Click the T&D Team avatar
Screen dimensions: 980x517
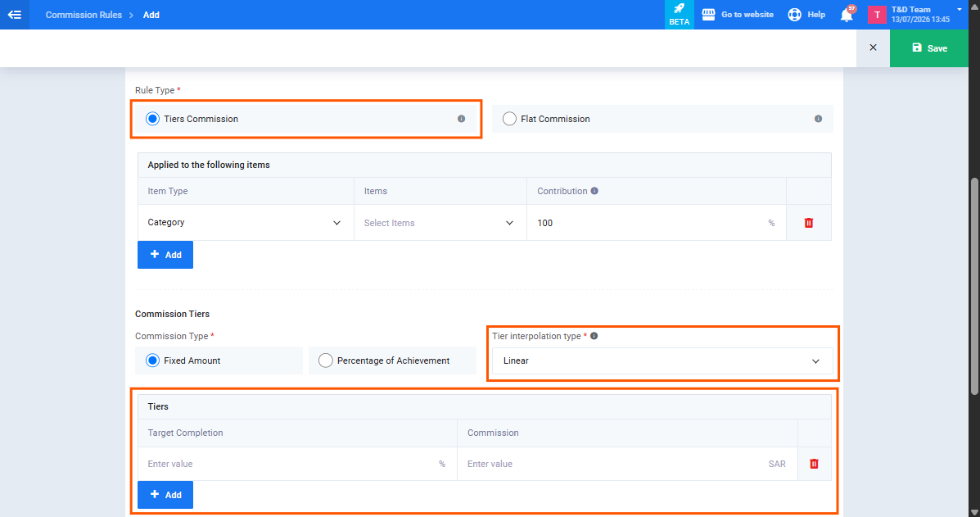pyautogui.click(x=877, y=15)
